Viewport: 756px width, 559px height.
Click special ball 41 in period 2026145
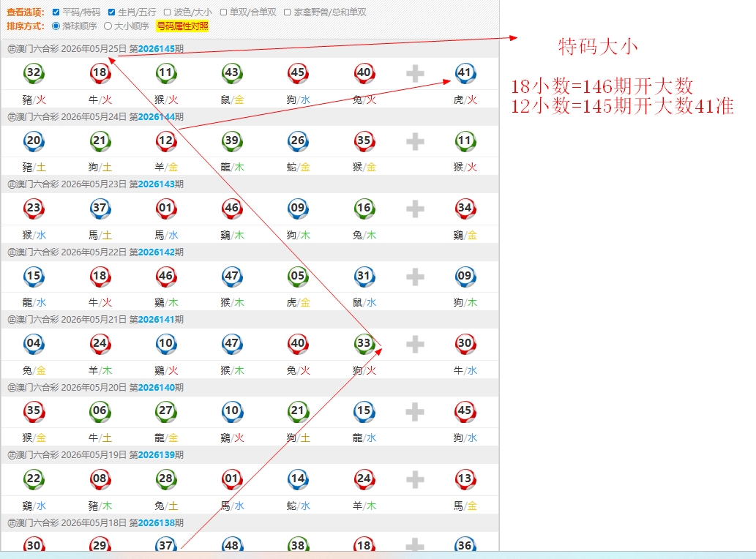point(465,73)
